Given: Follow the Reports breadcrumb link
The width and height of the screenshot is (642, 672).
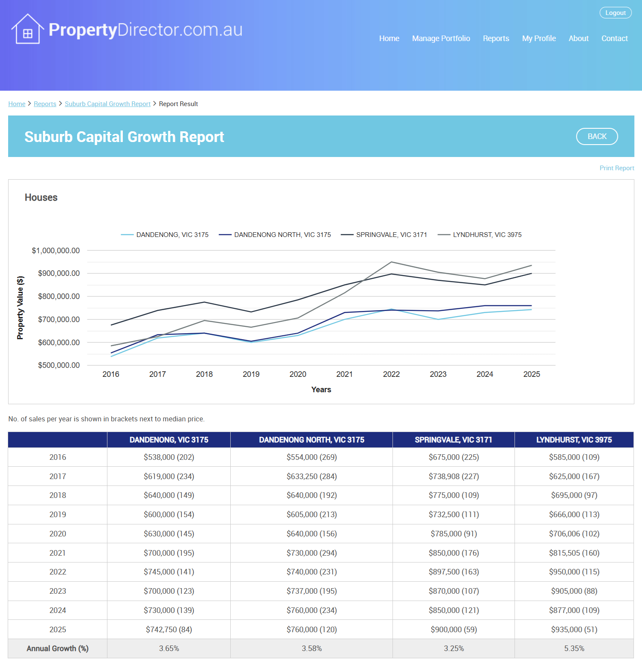Looking at the screenshot, I should [45, 104].
